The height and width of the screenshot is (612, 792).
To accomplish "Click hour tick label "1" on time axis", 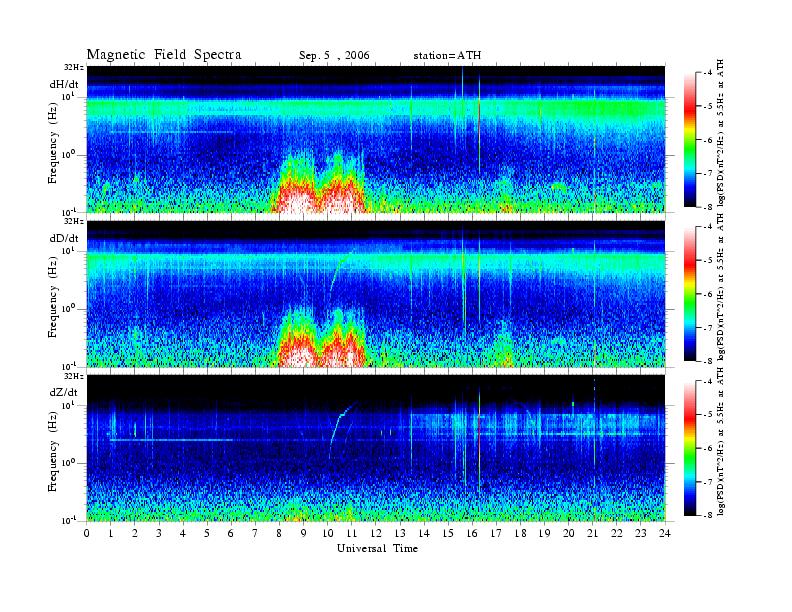I will pos(111,533).
